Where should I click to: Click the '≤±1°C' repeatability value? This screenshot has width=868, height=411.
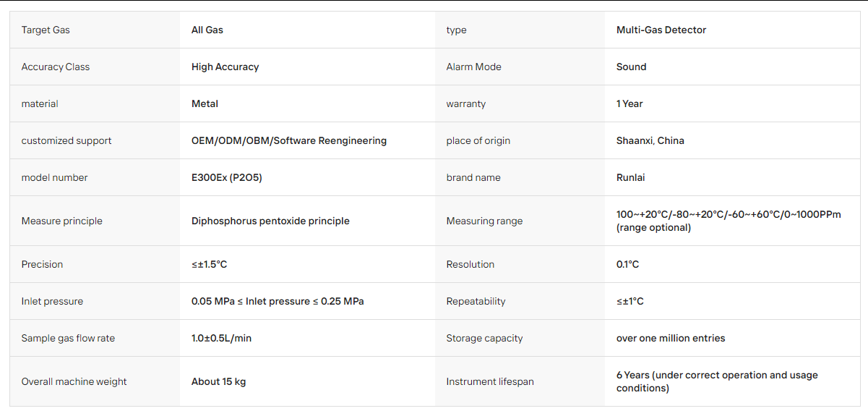pos(630,301)
